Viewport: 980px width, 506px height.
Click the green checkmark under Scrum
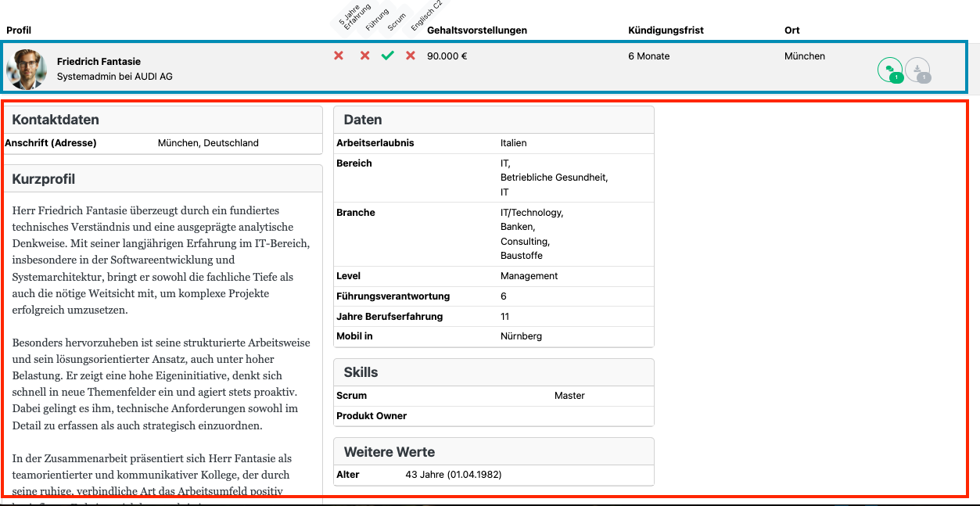coord(387,56)
